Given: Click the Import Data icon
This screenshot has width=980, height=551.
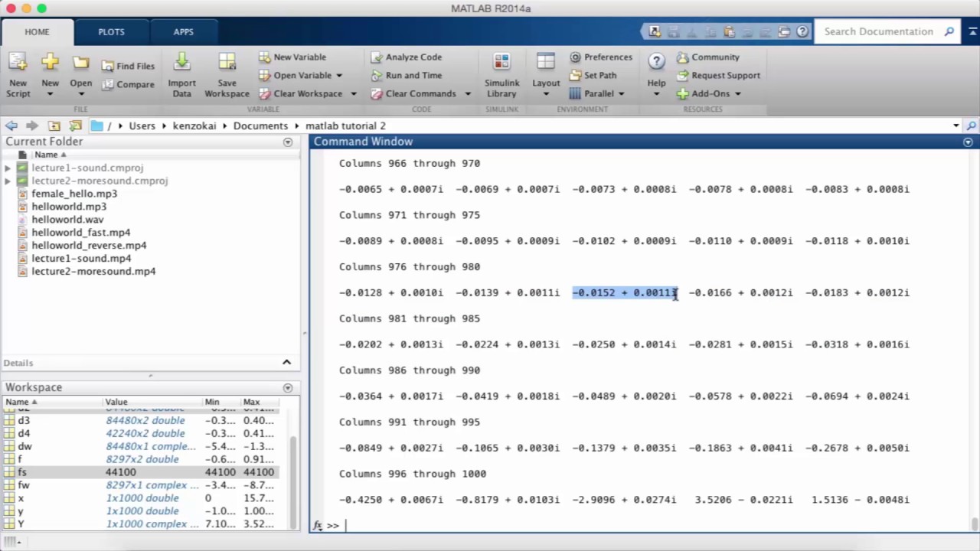Looking at the screenshot, I should 181,62.
